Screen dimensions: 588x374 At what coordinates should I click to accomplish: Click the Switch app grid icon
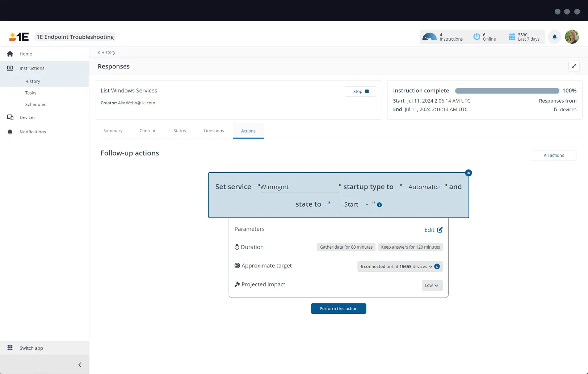pyautogui.click(x=10, y=348)
